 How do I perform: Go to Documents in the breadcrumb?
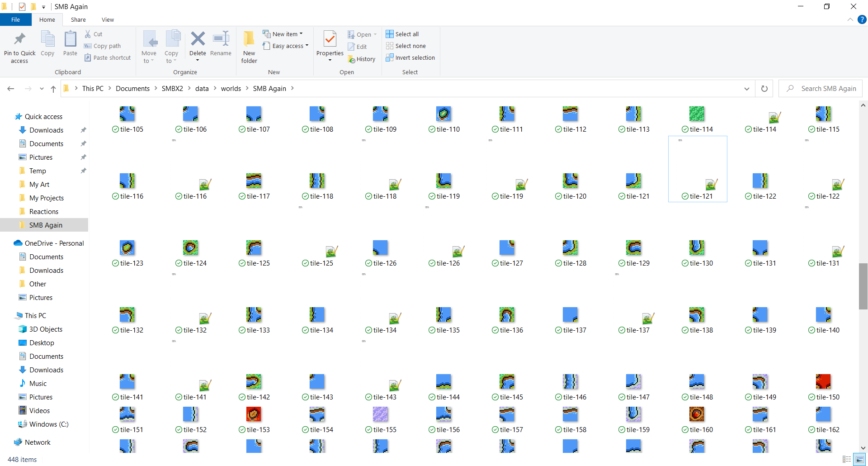[x=132, y=88]
